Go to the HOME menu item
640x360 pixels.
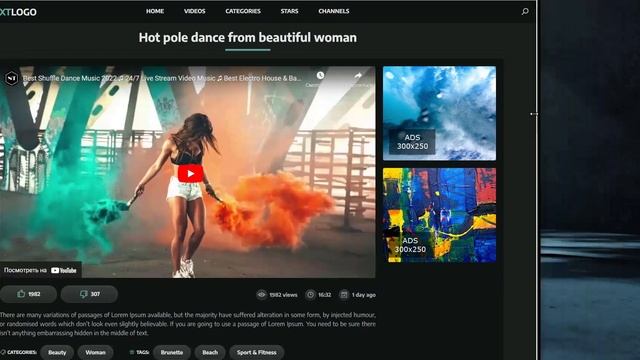pyautogui.click(x=155, y=11)
